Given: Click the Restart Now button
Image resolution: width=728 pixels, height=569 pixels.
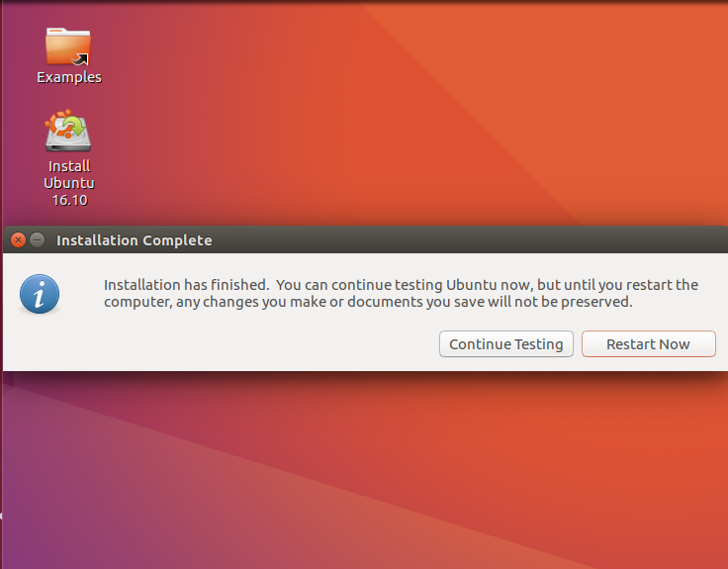Looking at the screenshot, I should pyautogui.click(x=649, y=343).
